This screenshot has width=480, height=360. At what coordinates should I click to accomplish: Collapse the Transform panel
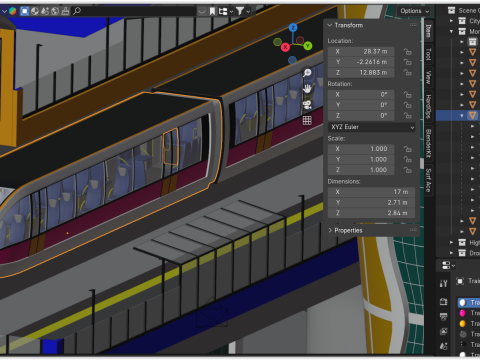coord(330,25)
